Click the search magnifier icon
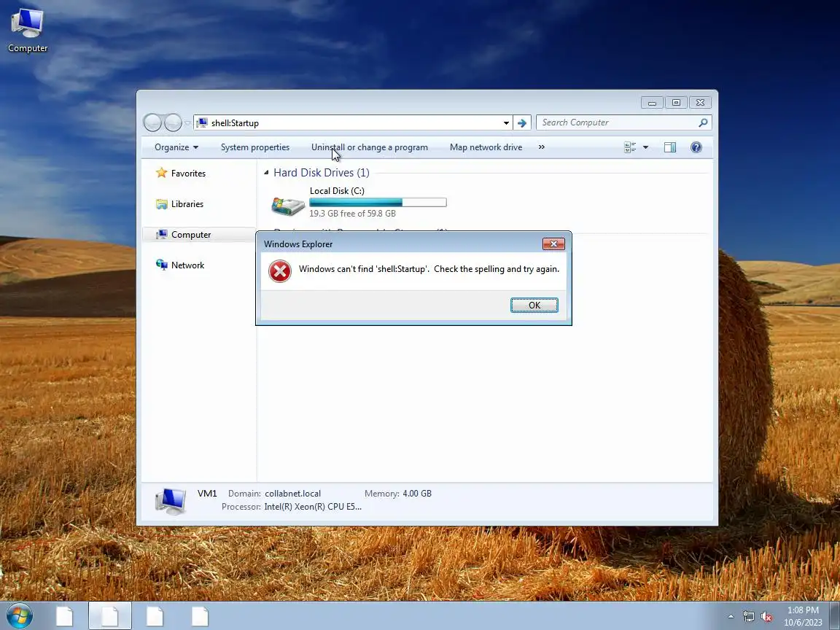This screenshot has height=630, width=840. click(704, 122)
